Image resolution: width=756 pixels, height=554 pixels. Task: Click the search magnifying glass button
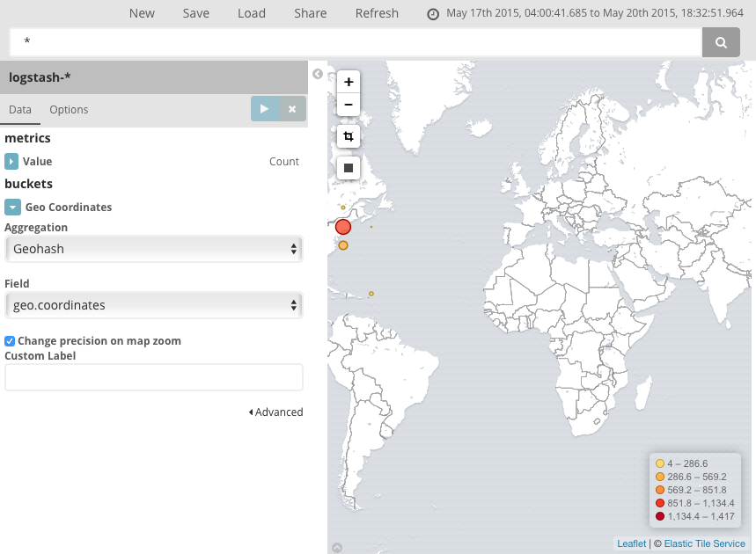(720, 42)
